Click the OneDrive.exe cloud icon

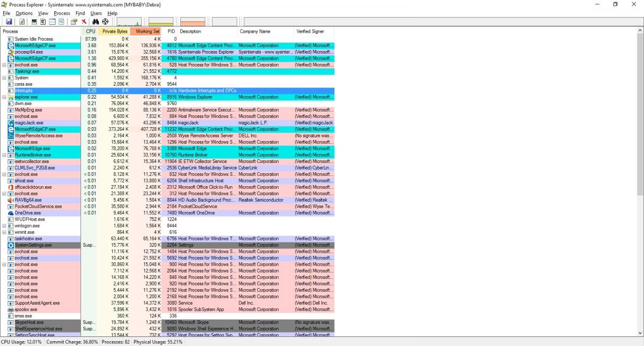tap(11, 213)
